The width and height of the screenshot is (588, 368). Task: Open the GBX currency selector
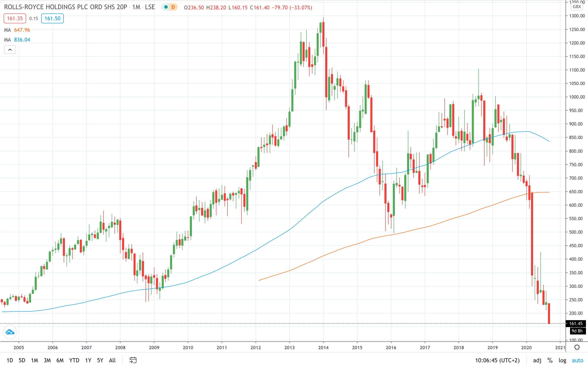point(577,7)
